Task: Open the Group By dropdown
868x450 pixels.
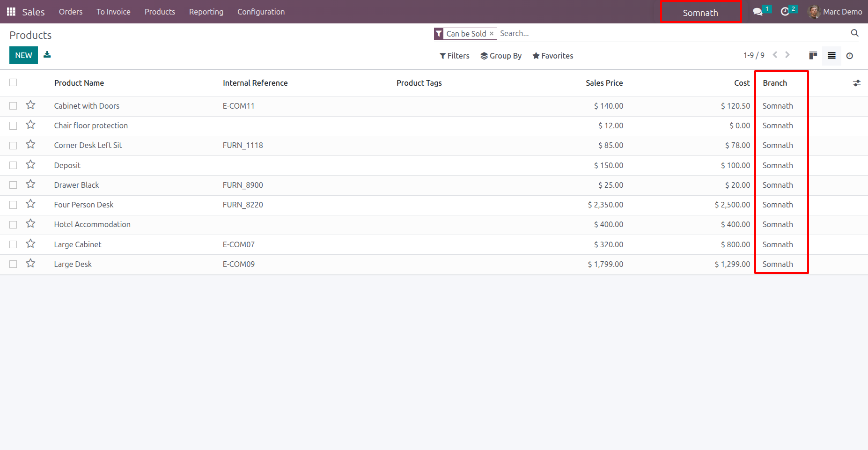Action: pyautogui.click(x=501, y=56)
